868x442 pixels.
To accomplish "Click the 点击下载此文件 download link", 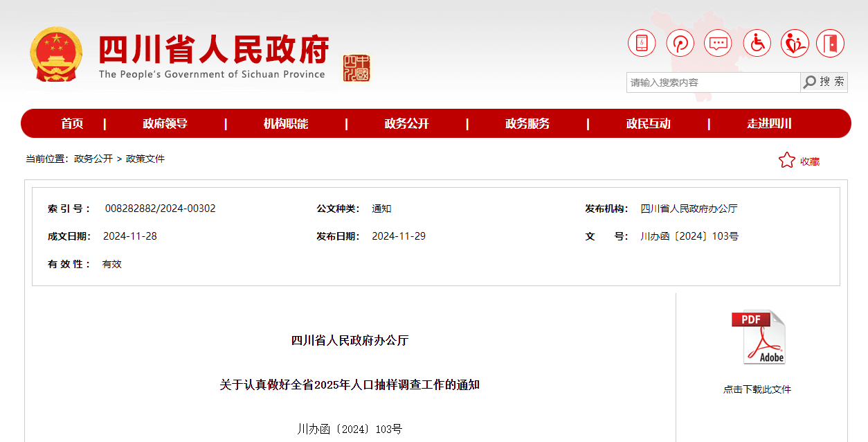I will 757,389.
